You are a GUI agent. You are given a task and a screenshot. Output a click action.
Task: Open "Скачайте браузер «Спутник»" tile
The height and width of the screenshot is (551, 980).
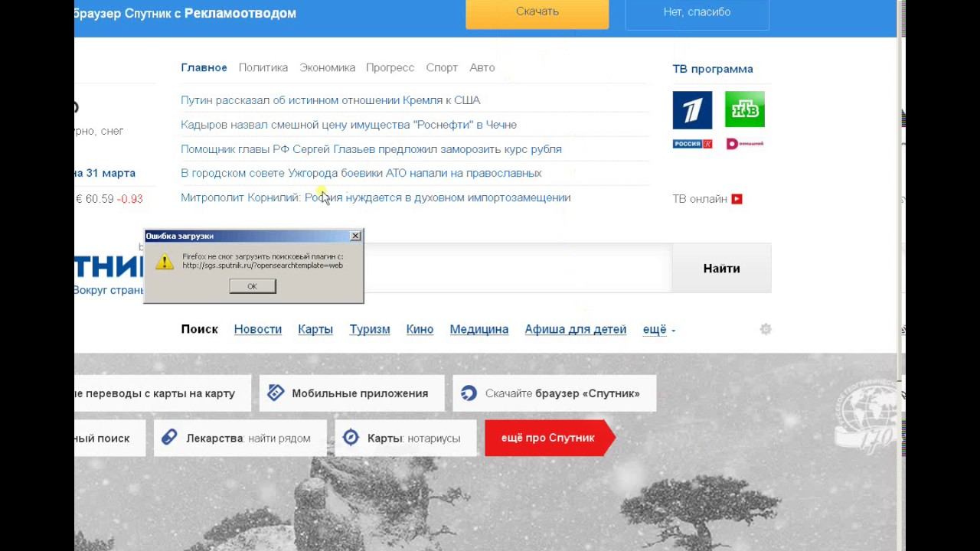click(x=554, y=393)
